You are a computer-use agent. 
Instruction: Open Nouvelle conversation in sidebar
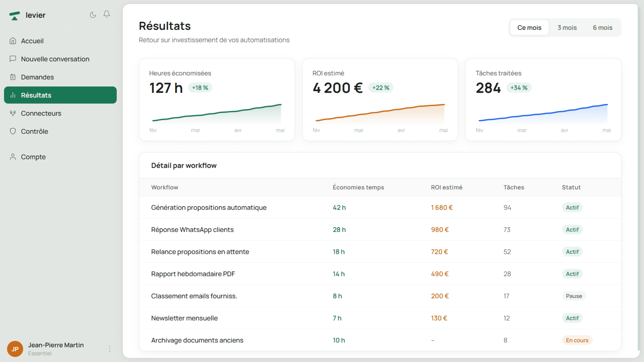[60, 59]
